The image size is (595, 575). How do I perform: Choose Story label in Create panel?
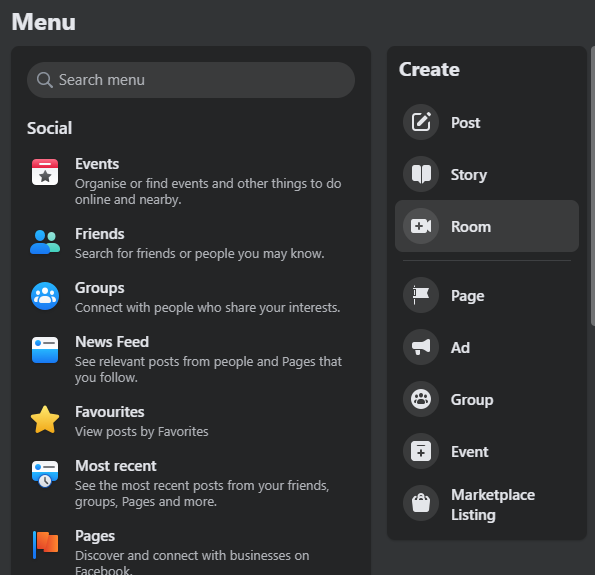point(469,175)
